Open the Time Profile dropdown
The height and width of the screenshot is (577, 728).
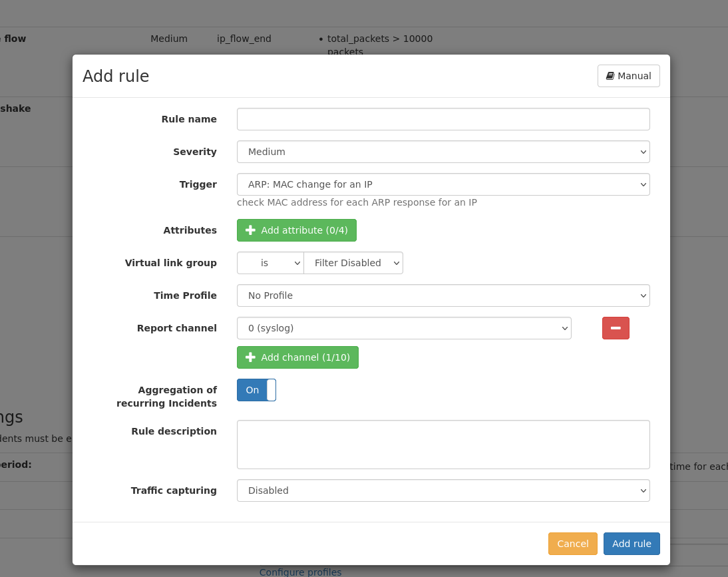(443, 295)
